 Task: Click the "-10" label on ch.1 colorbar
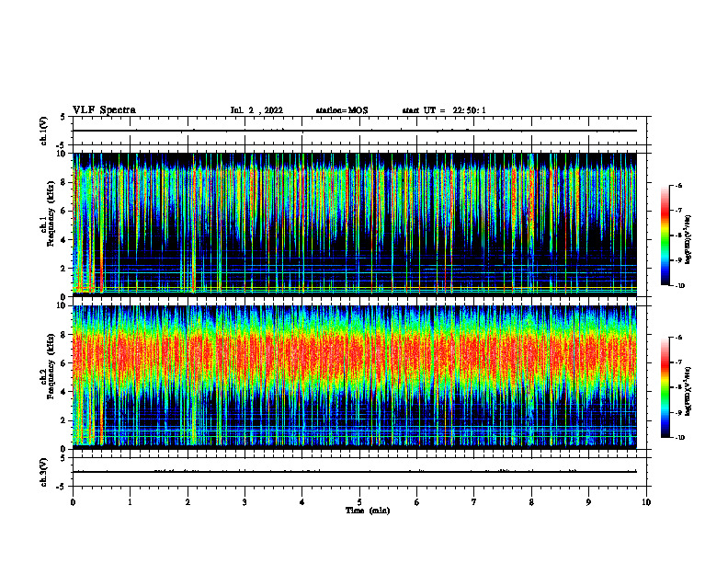tap(679, 286)
